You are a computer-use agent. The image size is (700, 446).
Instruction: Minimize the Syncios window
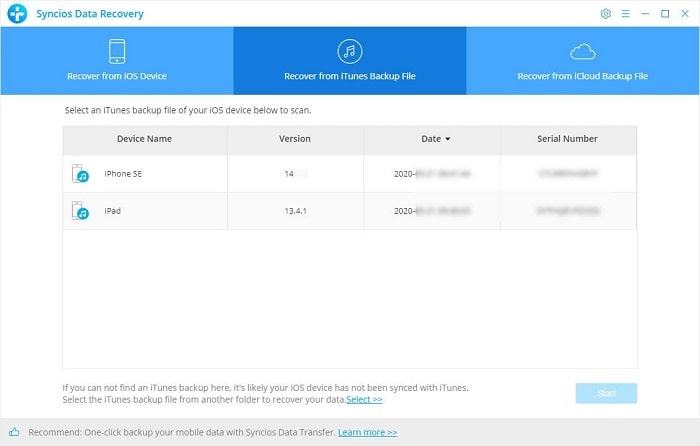(645, 14)
